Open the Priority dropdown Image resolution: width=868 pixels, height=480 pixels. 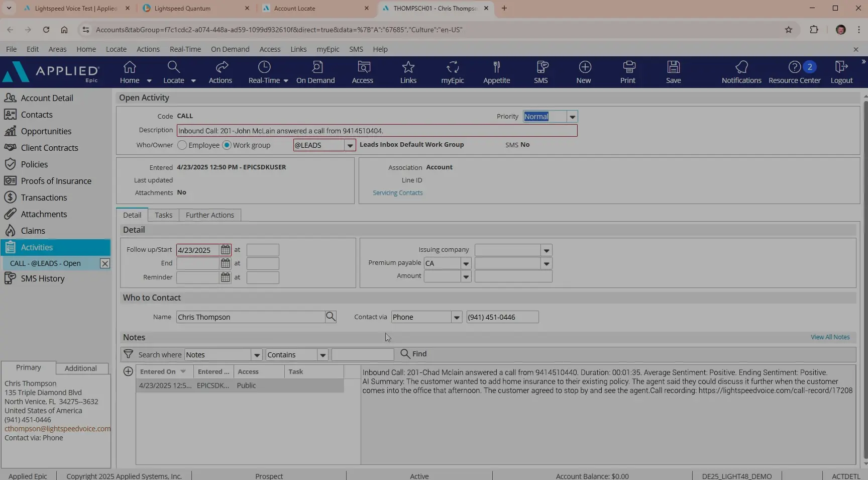click(572, 116)
